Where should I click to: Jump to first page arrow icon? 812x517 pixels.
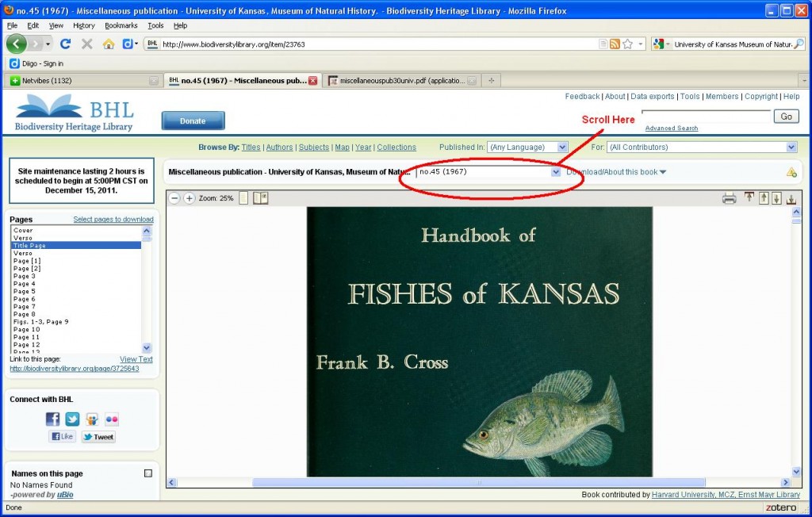(x=749, y=198)
